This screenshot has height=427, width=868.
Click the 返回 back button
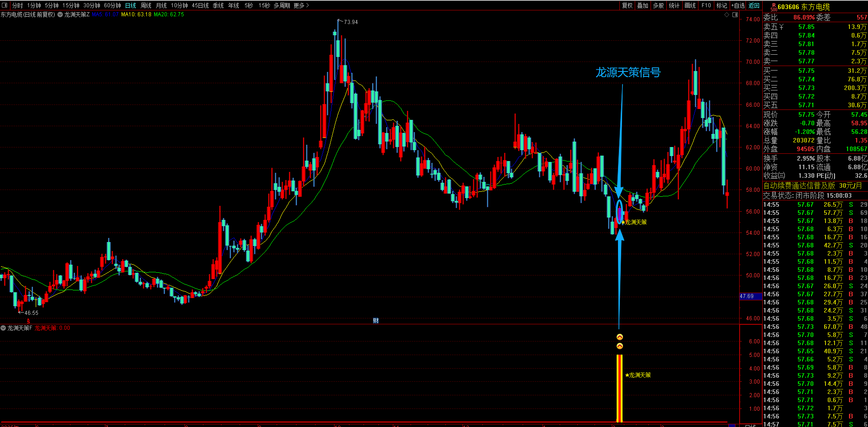[754, 5]
